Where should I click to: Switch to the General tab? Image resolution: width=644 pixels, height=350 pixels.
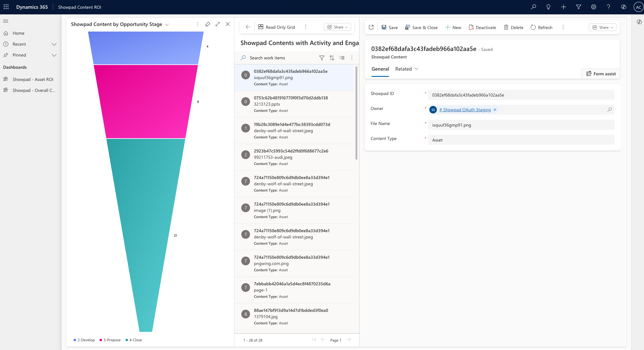tap(380, 69)
